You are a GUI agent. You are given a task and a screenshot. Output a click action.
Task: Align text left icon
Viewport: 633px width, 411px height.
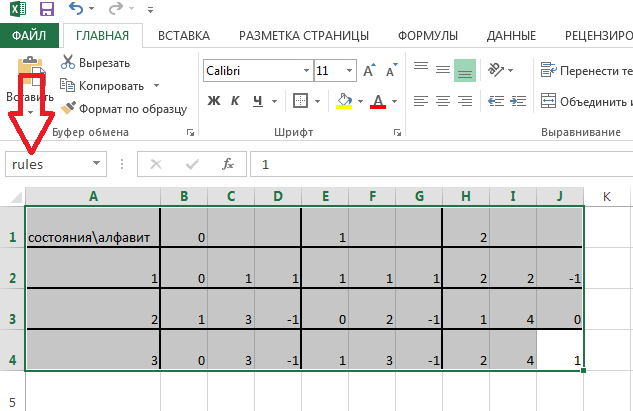[421, 101]
